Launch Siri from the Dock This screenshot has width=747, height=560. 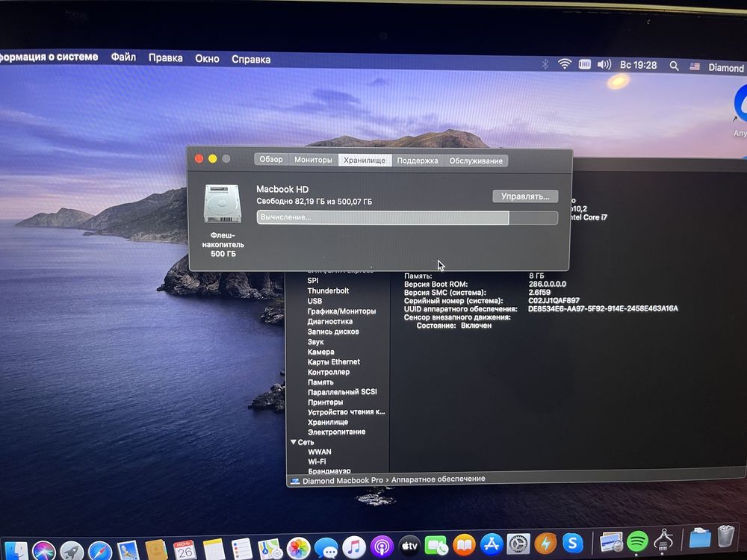(x=44, y=552)
